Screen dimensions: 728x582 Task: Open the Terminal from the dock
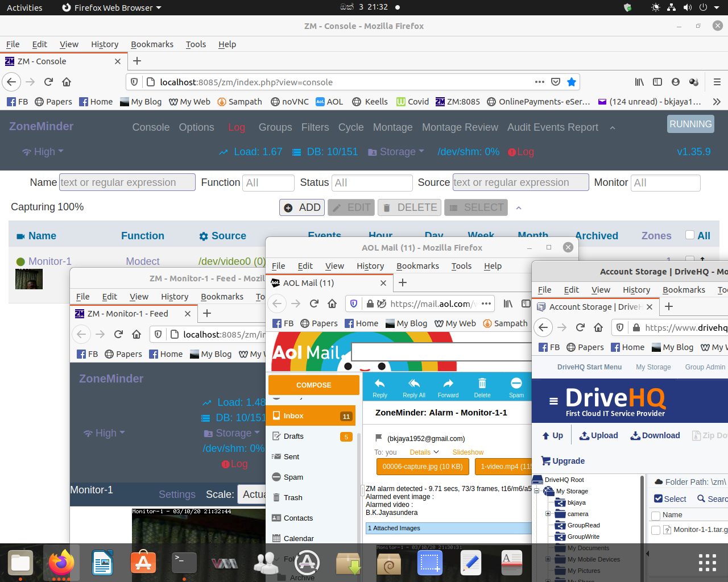click(184, 563)
